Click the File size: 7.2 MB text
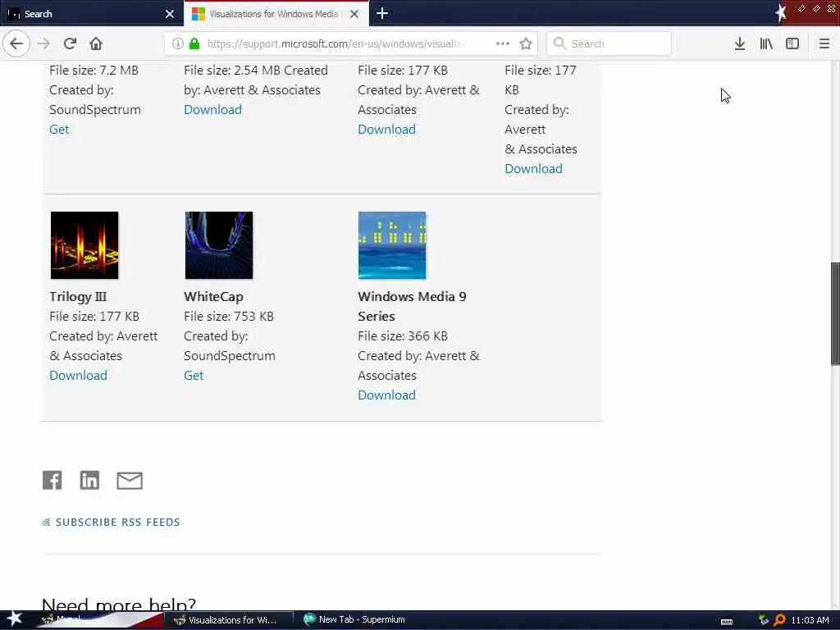840x630 pixels. tap(94, 71)
